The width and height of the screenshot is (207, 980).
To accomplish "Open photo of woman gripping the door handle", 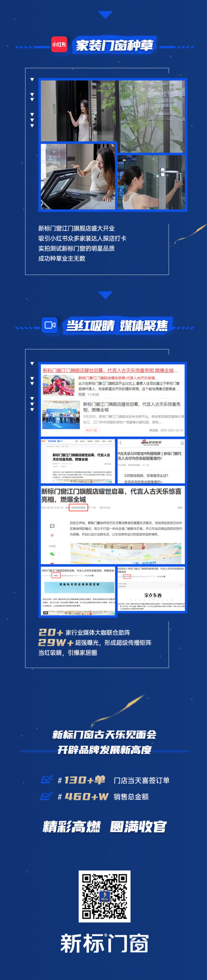I will [151, 182].
